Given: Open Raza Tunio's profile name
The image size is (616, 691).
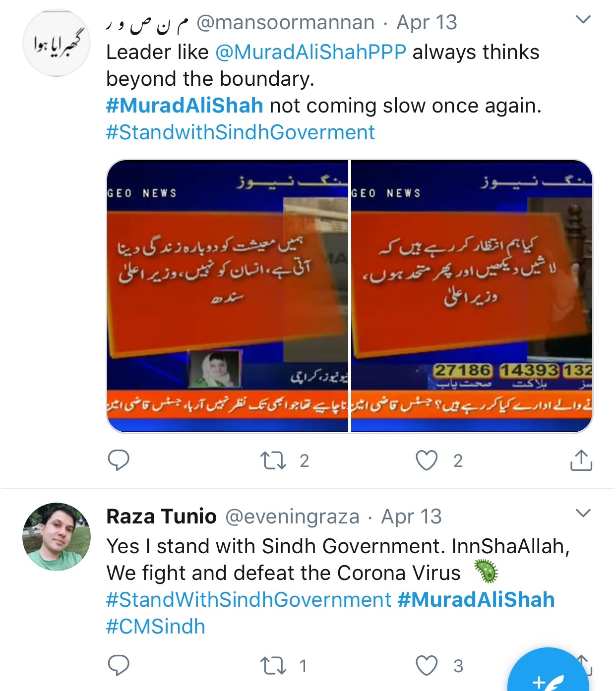Looking at the screenshot, I should pos(162,517).
